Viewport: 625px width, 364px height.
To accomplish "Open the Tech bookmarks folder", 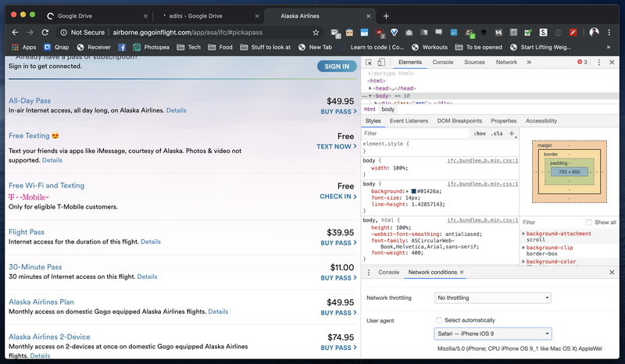I will pos(188,47).
